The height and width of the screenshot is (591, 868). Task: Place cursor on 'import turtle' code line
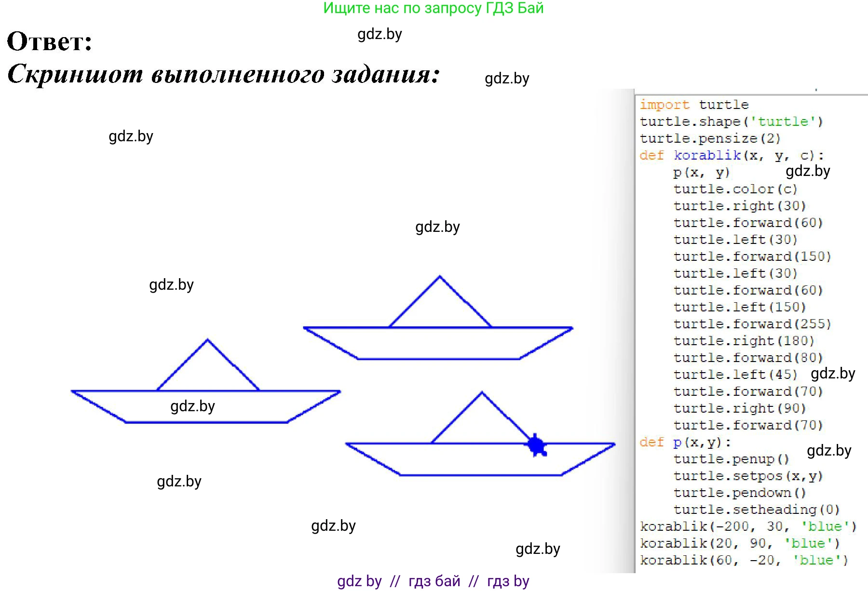(x=694, y=105)
